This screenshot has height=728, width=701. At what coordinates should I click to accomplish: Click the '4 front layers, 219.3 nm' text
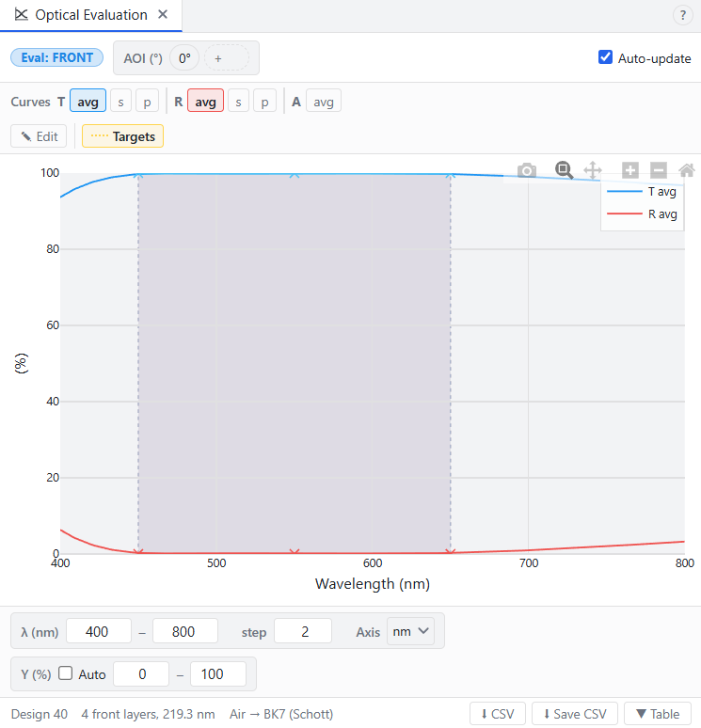click(x=148, y=714)
